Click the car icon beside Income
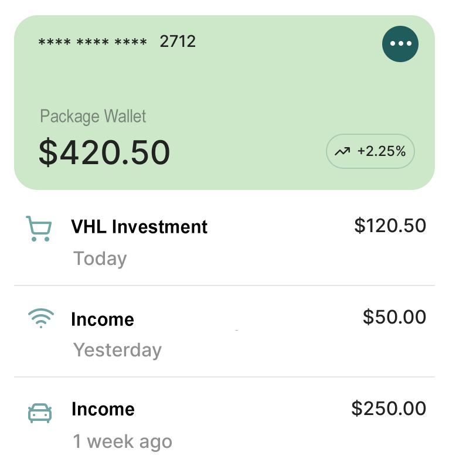 40,413
